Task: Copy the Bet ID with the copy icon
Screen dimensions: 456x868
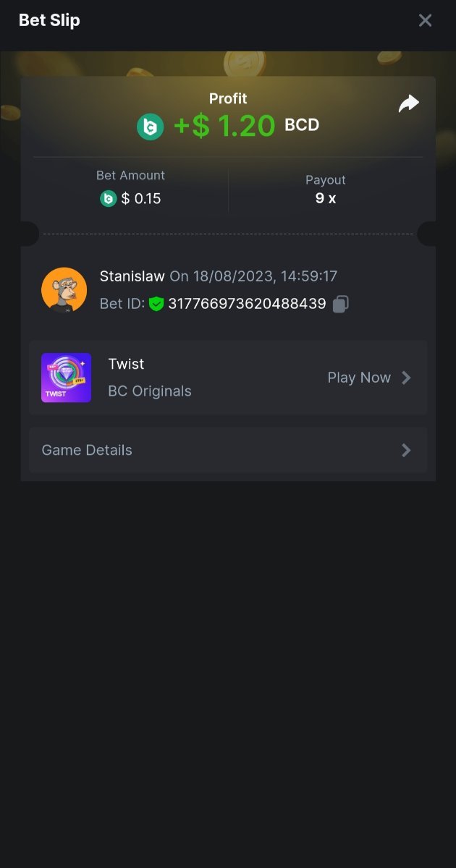Action: coord(340,304)
